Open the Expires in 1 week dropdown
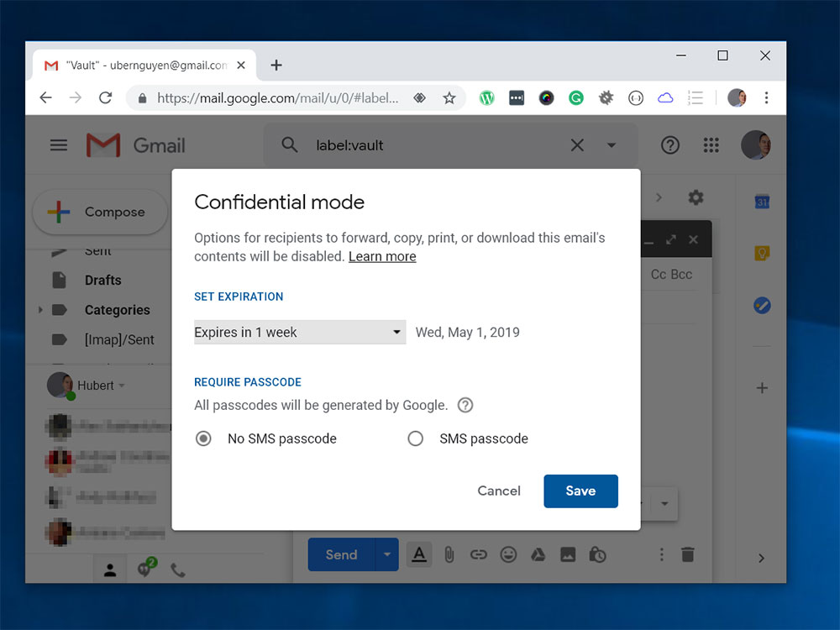The width and height of the screenshot is (840, 630). (x=299, y=332)
